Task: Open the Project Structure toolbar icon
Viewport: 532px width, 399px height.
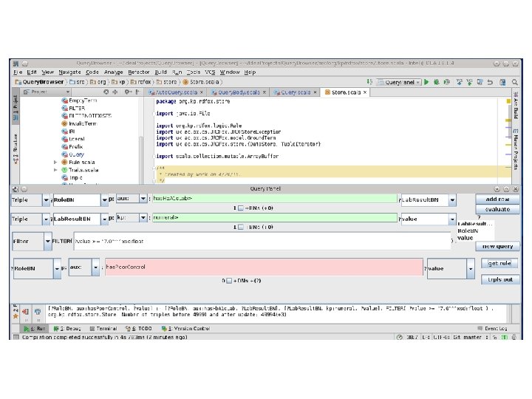Action: click(x=502, y=82)
